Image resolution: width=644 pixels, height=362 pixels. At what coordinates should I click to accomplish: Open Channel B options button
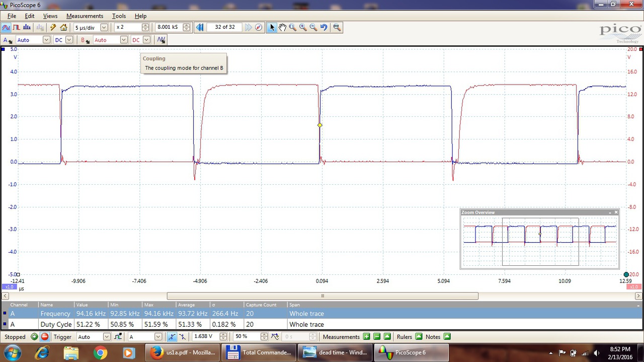click(x=85, y=40)
